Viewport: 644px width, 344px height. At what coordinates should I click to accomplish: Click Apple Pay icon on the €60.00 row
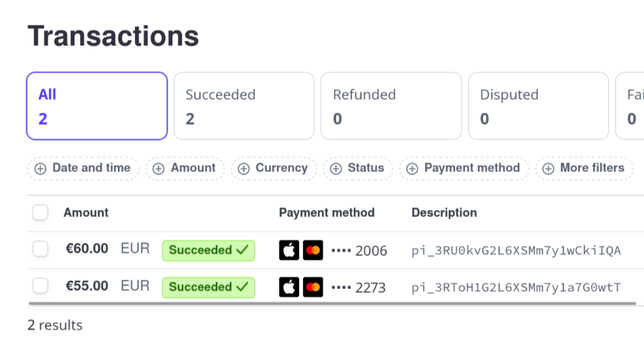[x=289, y=250]
